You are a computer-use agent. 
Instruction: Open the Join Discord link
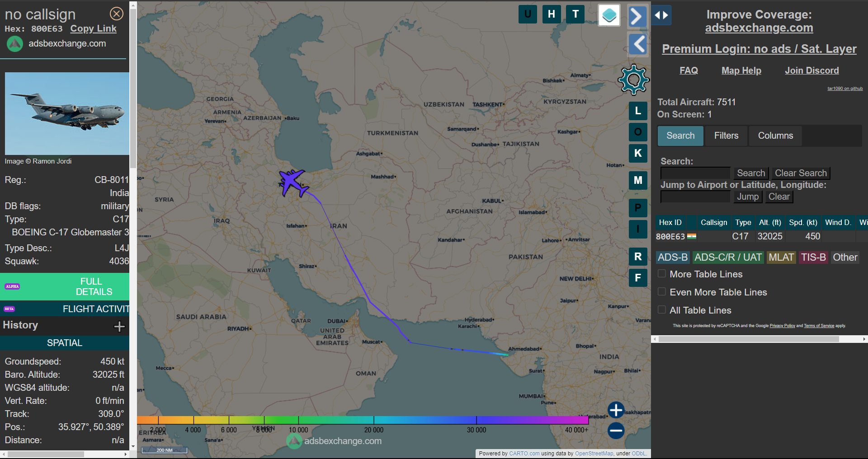tap(811, 70)
